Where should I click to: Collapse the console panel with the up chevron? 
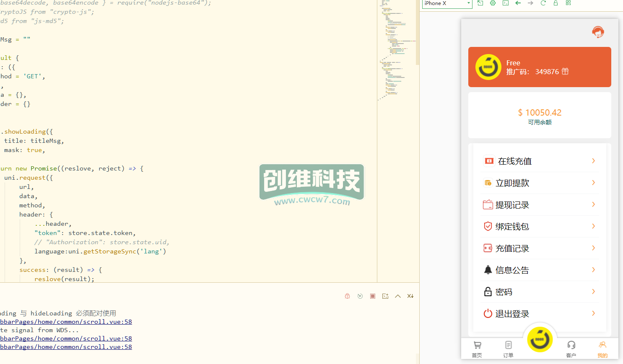tap(398, 296)
